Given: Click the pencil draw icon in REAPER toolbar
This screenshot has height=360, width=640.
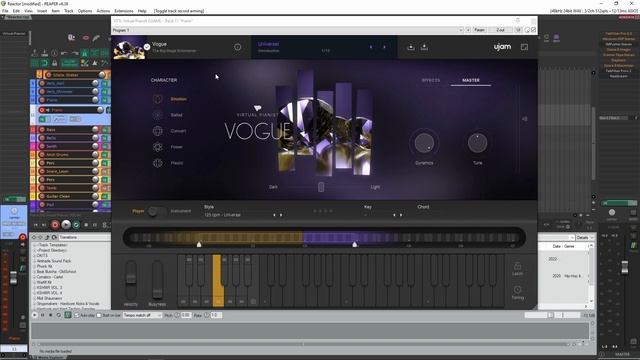Looking at the screenshot, I should (96, 38).
